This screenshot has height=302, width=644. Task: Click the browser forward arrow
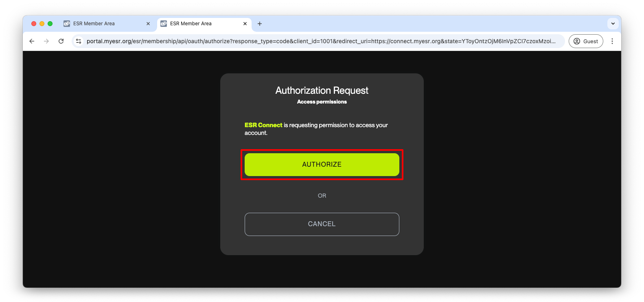(46, 41)
